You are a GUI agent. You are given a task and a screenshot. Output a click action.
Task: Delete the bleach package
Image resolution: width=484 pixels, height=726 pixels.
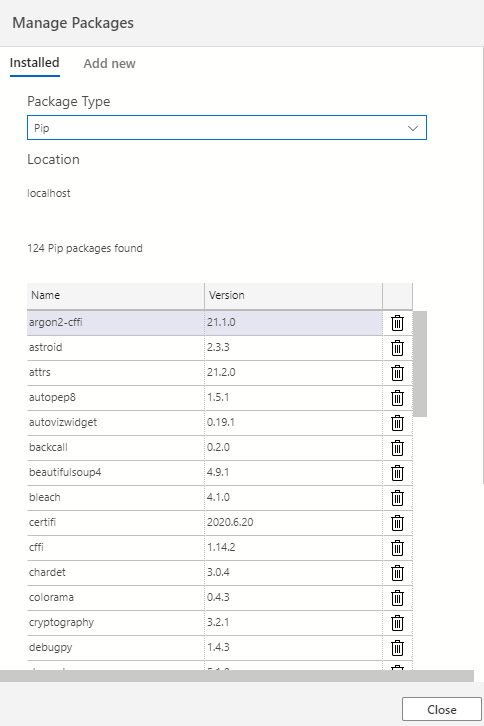397,498
